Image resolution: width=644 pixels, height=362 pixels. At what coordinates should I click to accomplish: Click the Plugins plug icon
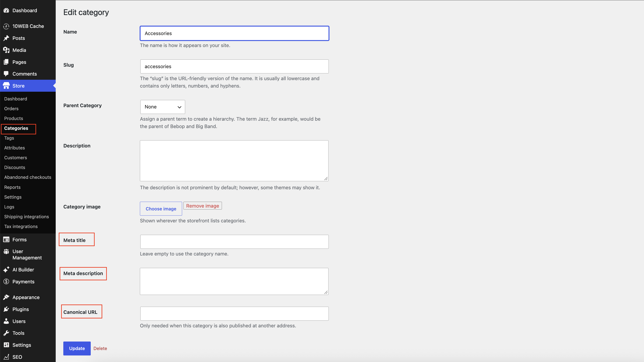point(6,310)
